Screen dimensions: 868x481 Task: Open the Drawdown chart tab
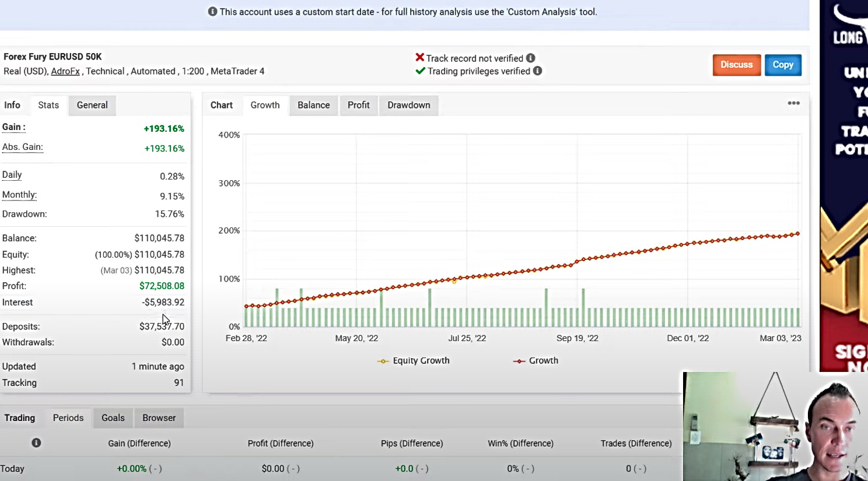pyautogui.click(x=409, y=105)
